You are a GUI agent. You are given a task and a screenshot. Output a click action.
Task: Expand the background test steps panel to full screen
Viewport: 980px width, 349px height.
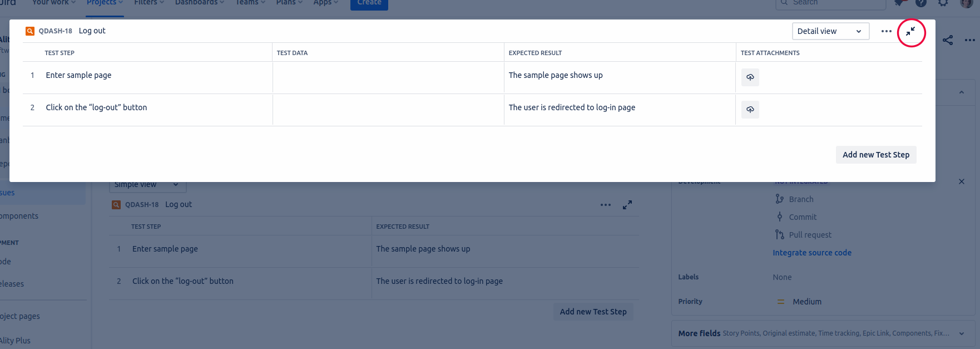pos(627,205)
